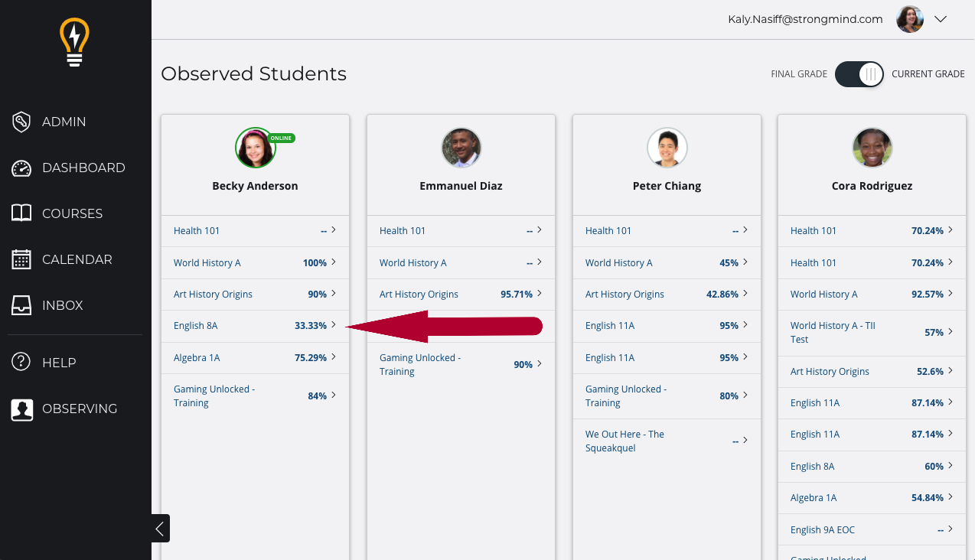Open Peter's Gaming Unlocked - Training course

[x=626, y=396]
